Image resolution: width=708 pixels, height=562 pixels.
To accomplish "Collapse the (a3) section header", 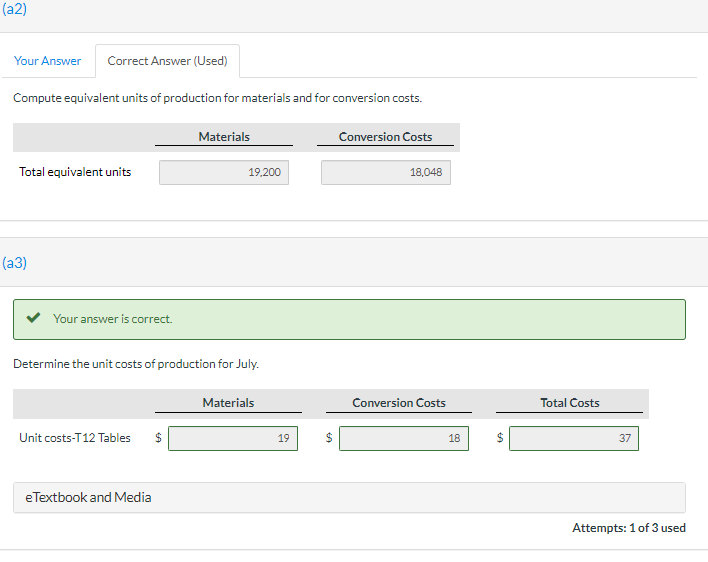I will [15, 263].
